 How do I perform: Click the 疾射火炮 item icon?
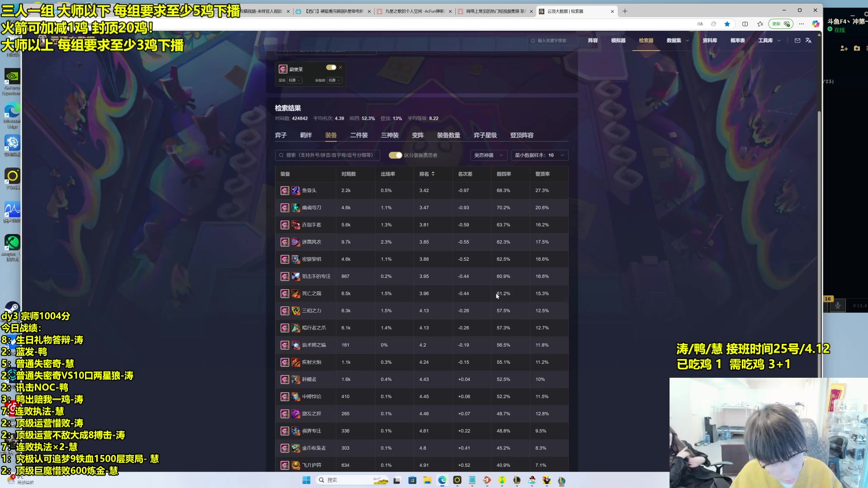coord(296,362)
